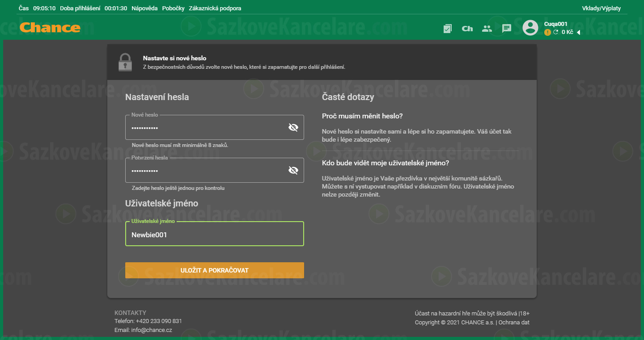
Task: Show the Nové heslo password
Action: pos(293,128)
